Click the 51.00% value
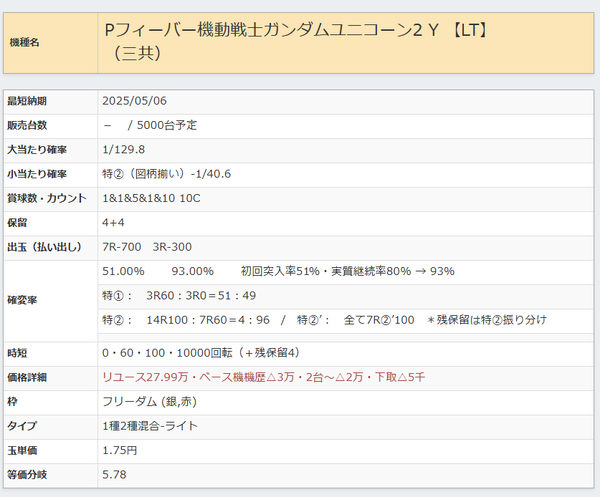The width and height of the screenshot is (600, 497). click(123, 271)
